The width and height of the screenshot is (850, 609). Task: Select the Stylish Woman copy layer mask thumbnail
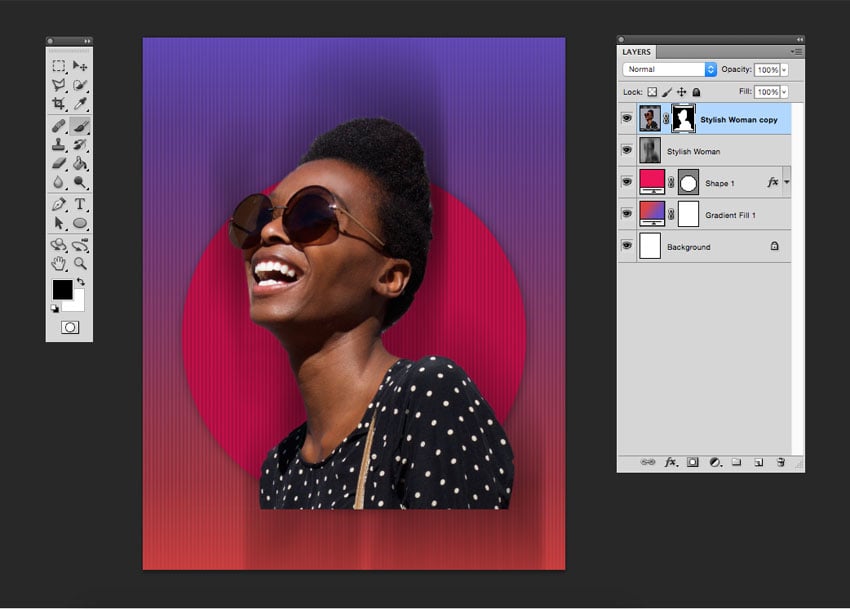tap(683, 119)
